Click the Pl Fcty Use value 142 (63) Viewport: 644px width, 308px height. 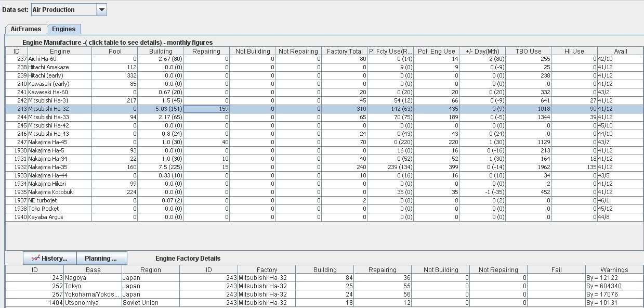point(390,109)
